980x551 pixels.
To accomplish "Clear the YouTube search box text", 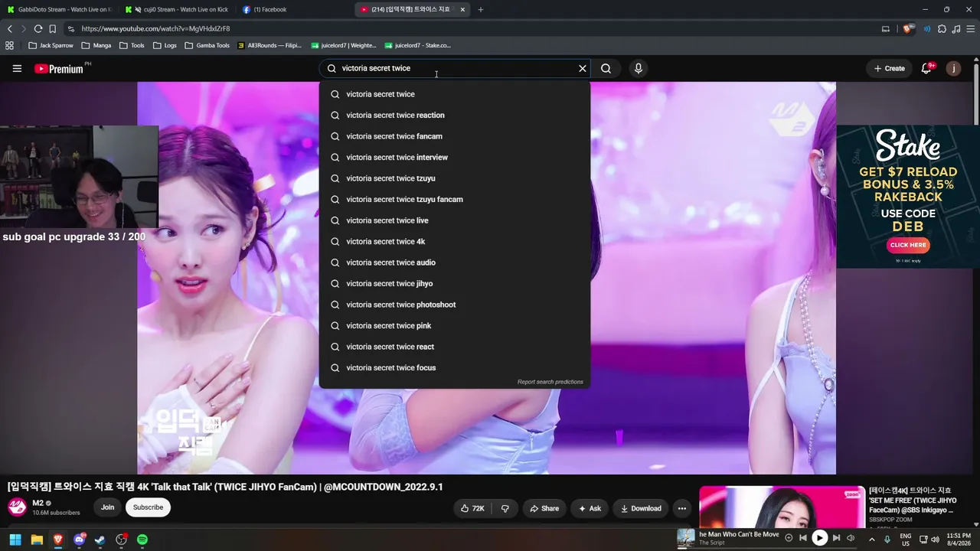I will pos(583,68).
